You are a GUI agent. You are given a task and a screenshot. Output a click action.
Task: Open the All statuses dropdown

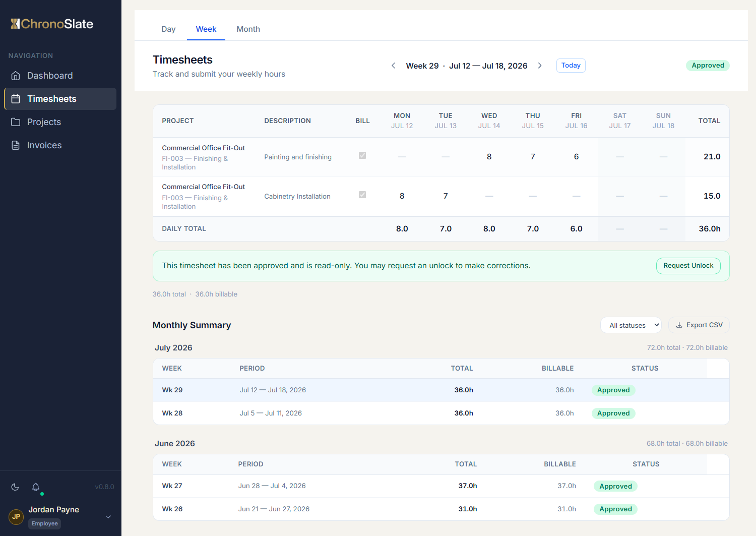coord(631,325)
